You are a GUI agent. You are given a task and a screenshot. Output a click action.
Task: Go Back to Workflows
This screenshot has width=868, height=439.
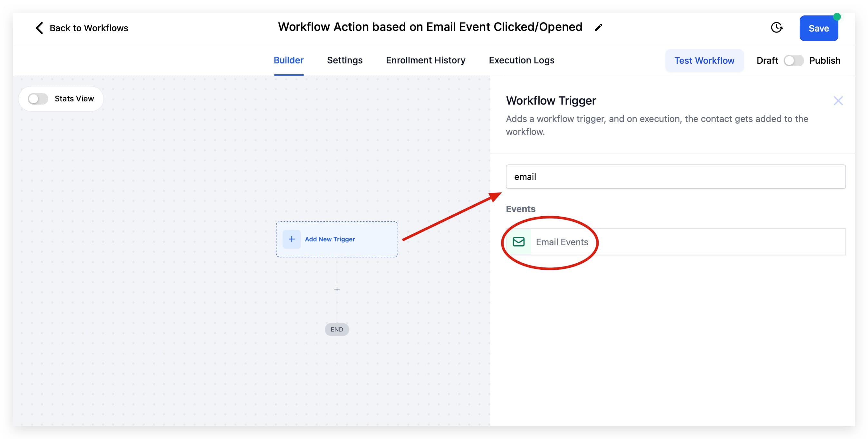(x=89, y=28)
